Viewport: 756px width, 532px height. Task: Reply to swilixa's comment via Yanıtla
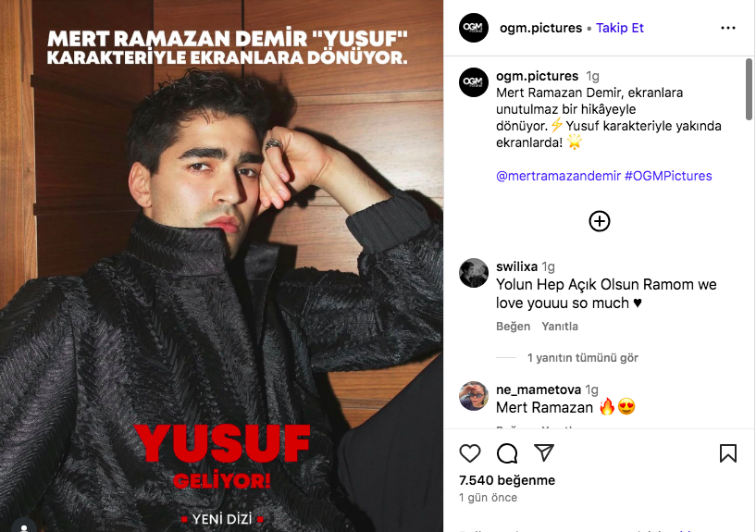point(560,327)
